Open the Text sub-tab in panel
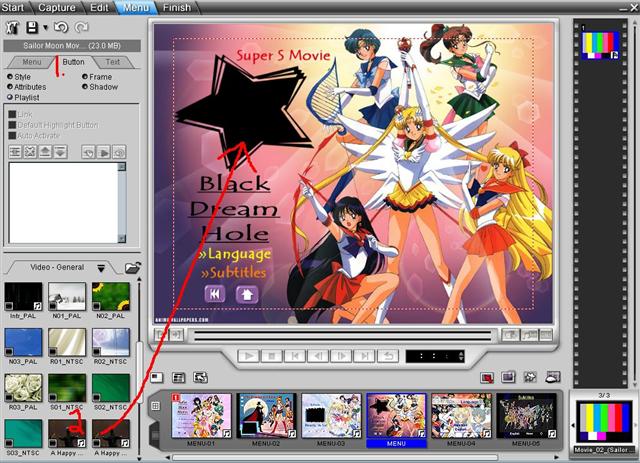Viewport: 640px width, 463px height. [x=113, y=62]
